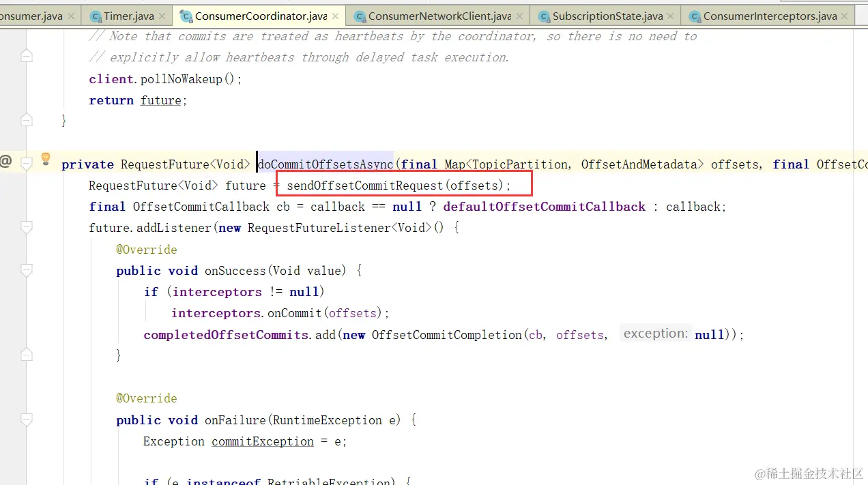Click the Timer.java class file icon
868x485 pixels.
(x=96, y=16)
